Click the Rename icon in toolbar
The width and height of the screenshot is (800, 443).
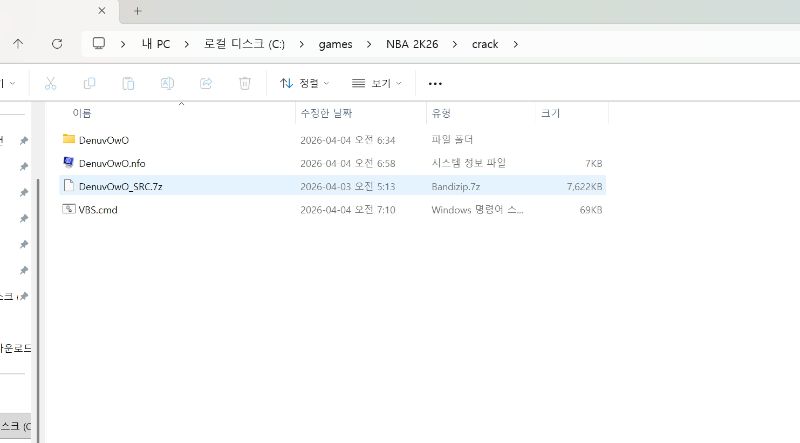[168, 83]
